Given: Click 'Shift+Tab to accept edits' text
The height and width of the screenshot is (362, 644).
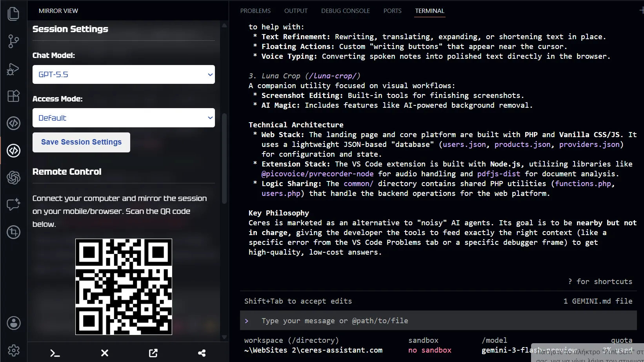Looking at the screenshot, I should coord(298,301).
